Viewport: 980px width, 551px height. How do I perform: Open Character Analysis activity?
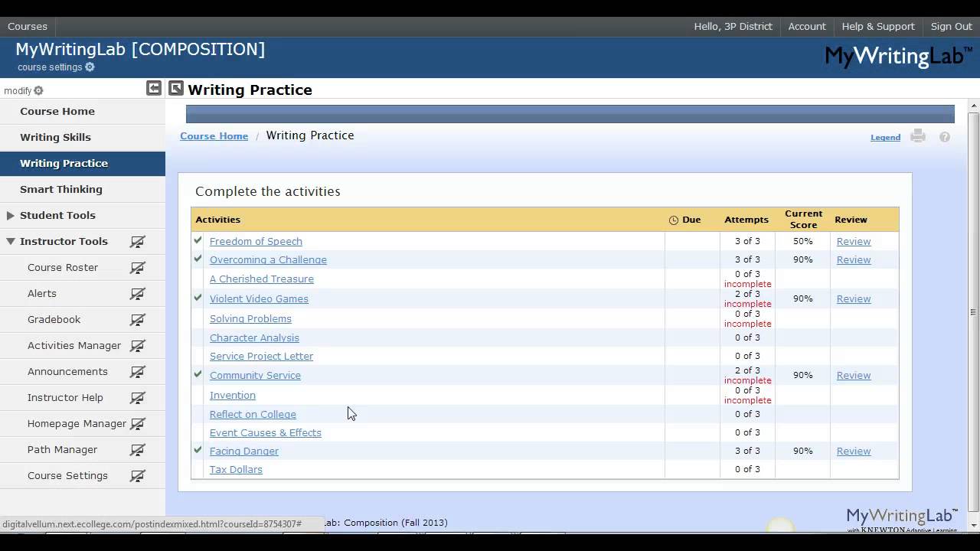pyautogui.click(x=254, y=337)
